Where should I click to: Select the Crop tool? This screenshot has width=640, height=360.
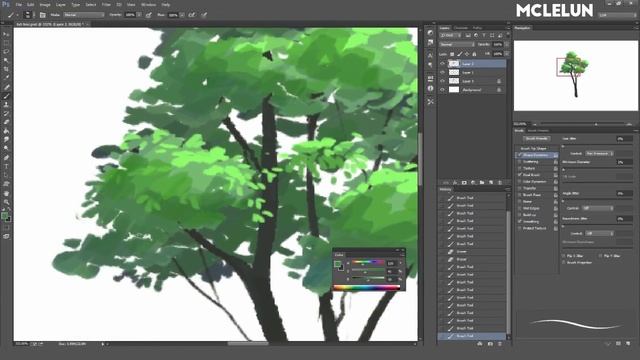6,69
